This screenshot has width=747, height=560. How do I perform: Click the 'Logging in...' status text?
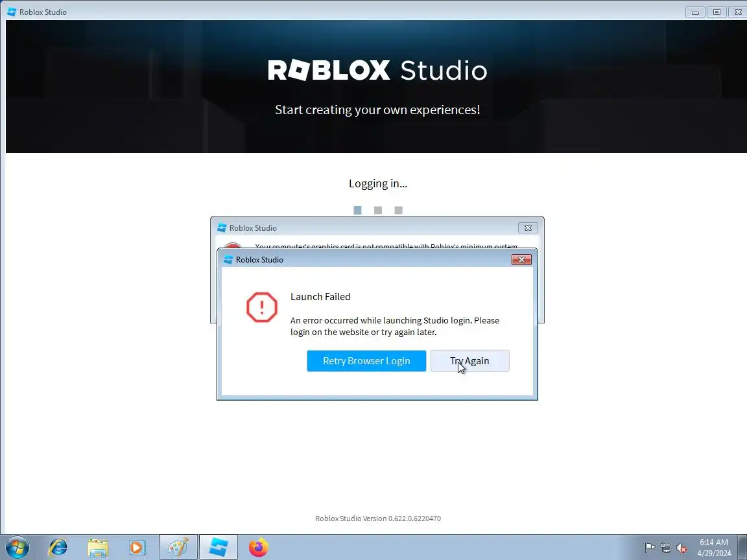(x=378, y=184)
